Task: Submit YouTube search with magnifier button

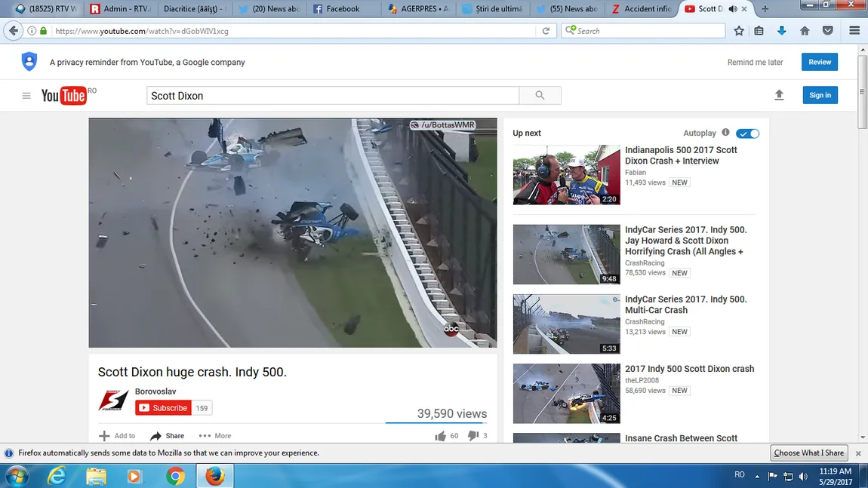Action: (540, 95)
